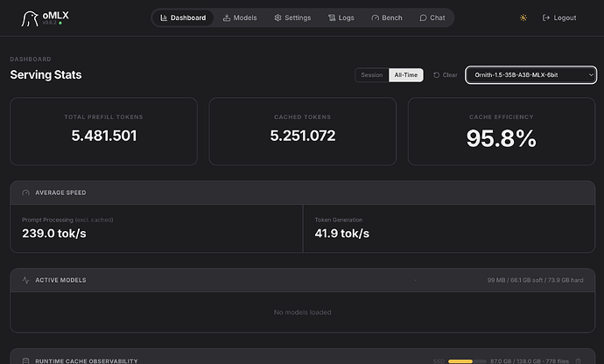Click the pulse icon beside Active Models
Viewport: 604px width, 364px height.
[25, 280]
